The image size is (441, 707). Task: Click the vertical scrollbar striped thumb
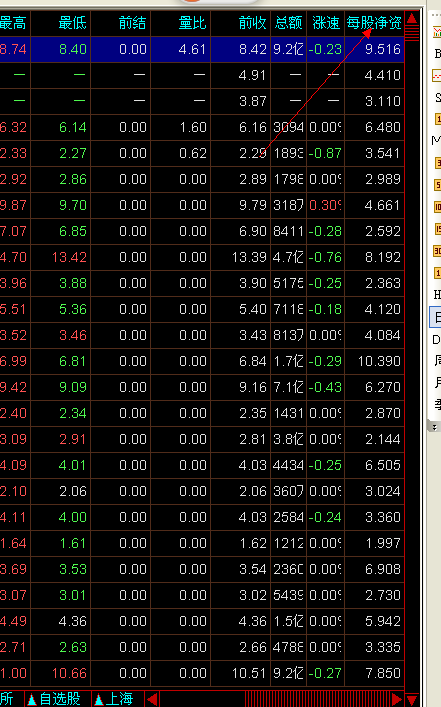click(412, 33)
